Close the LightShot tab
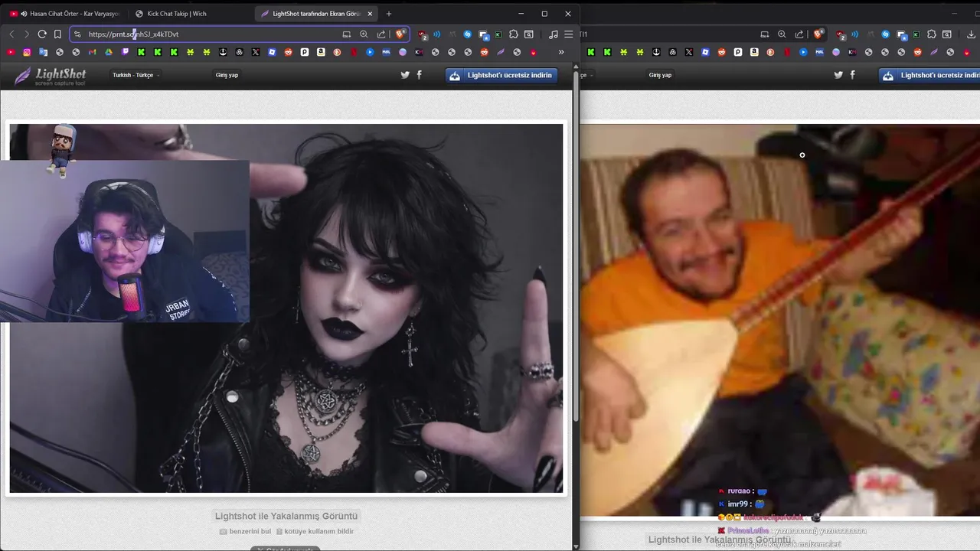The width and height of the screenshot is (980, 551). coord(371,14)
